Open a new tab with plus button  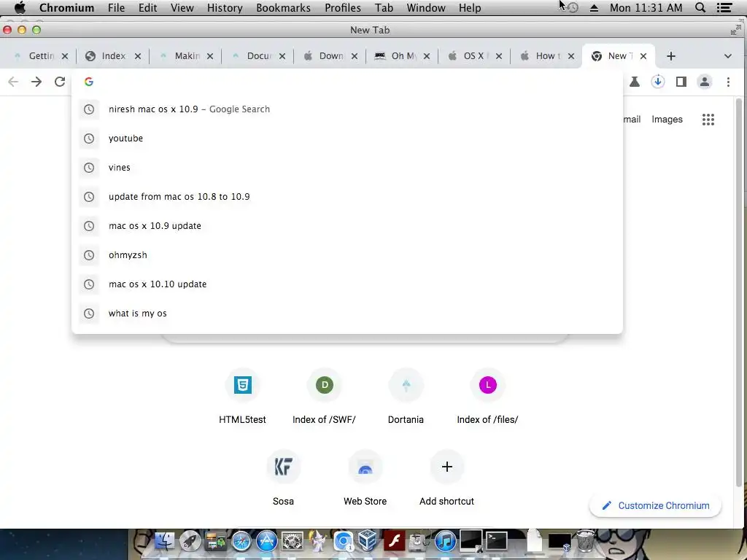[671, 56]
